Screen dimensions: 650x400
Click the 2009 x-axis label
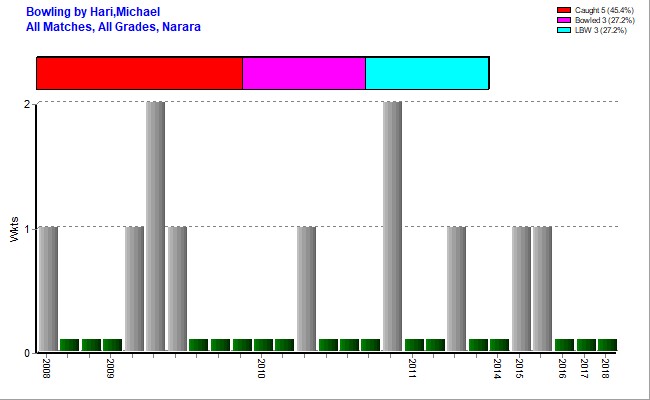tap(110, 368)
